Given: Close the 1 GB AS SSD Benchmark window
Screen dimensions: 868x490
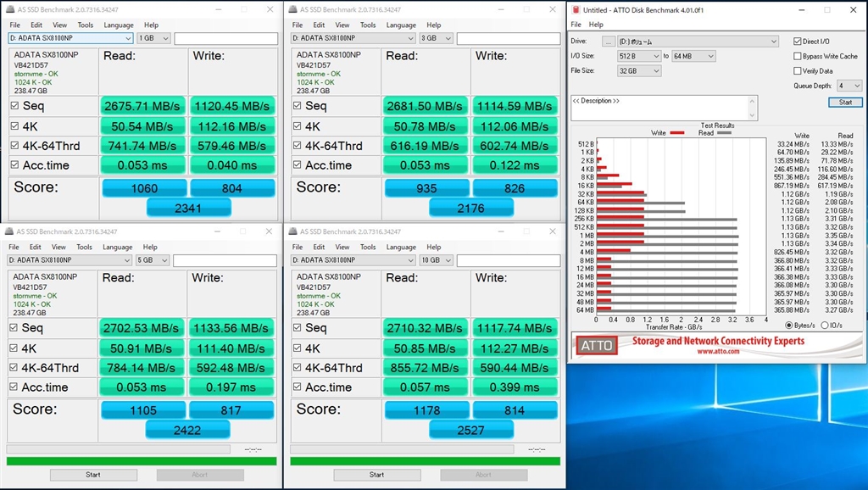Looking at the screenshot, I should 270,9.
